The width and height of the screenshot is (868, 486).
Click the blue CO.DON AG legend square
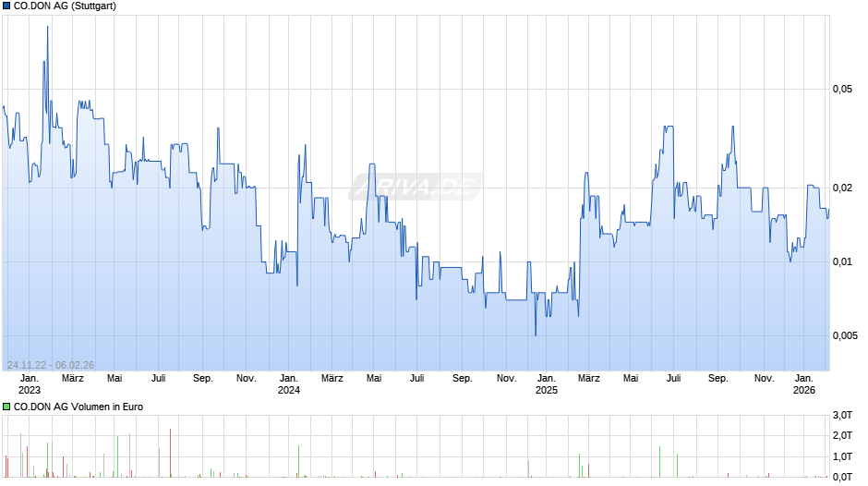coord(6,6)
